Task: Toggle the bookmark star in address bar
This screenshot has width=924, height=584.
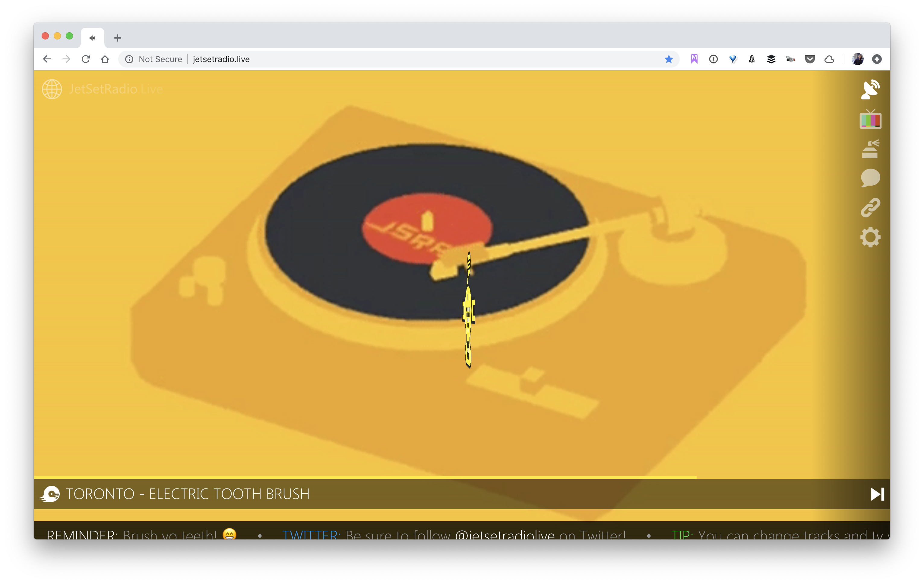Action: tap(669, 59)
